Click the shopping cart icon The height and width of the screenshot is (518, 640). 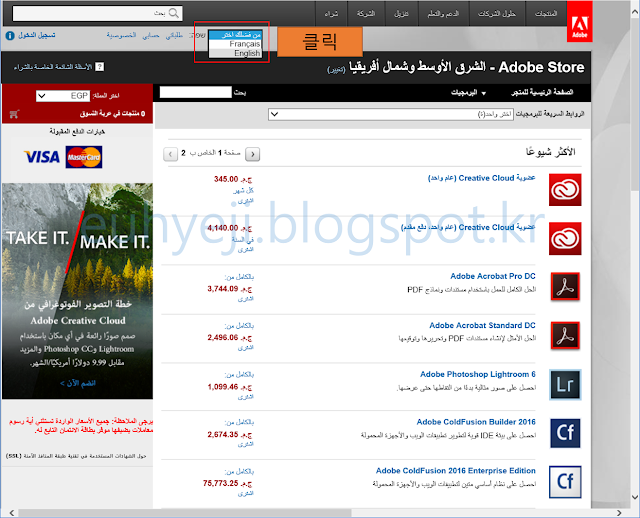click(x=14, y=114)
